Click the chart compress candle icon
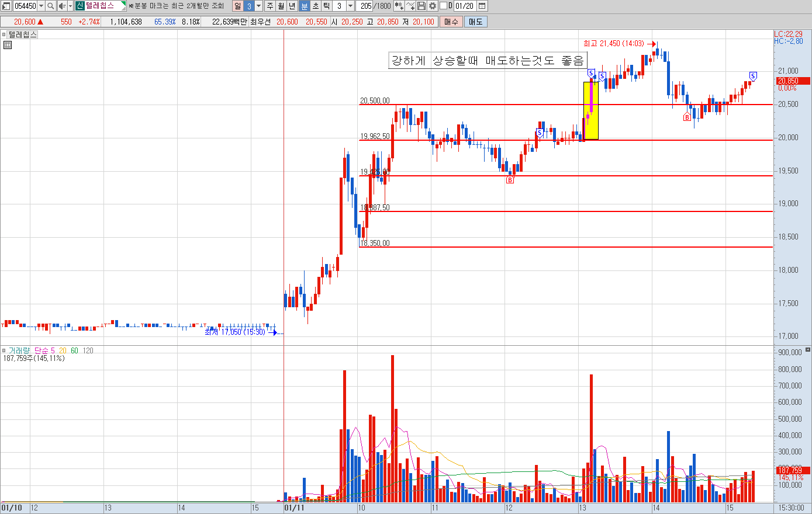Image resolution: width=812 pixels, height=514 pixels. 399,6
